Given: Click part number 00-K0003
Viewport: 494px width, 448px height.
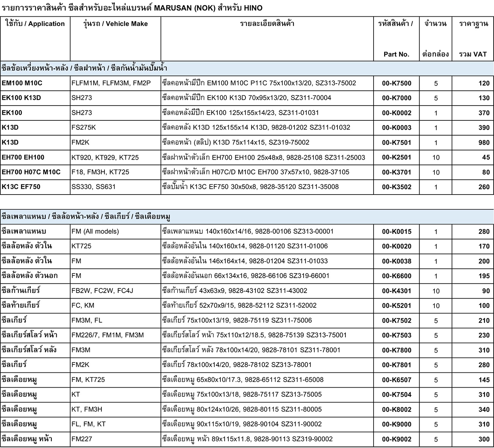Looking at the screenshot, I should [x=396, y=128].
